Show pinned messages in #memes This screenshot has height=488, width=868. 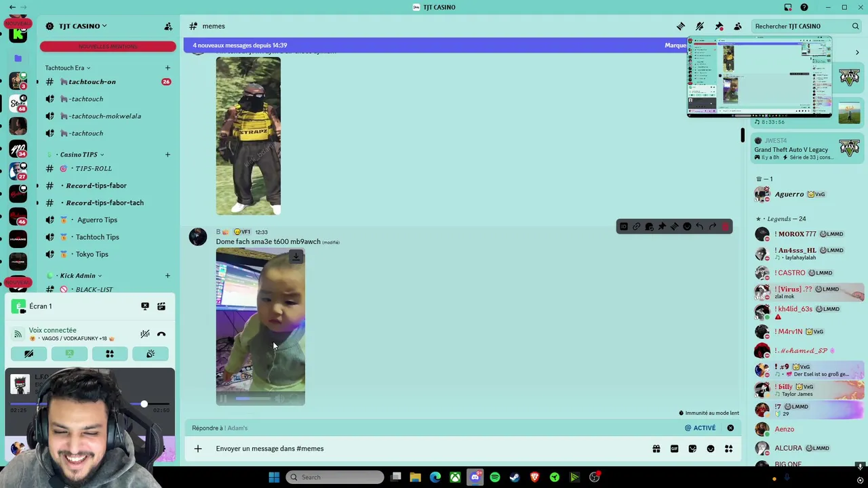719,26
